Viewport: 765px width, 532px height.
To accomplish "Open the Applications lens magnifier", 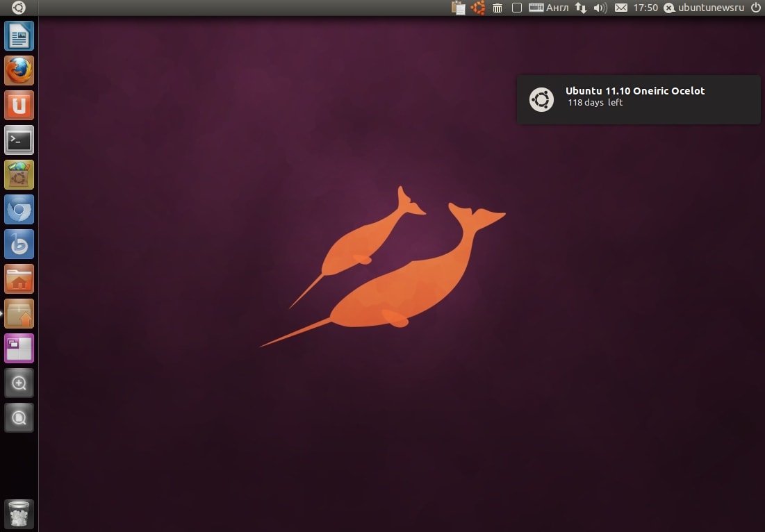I will 19,383.
